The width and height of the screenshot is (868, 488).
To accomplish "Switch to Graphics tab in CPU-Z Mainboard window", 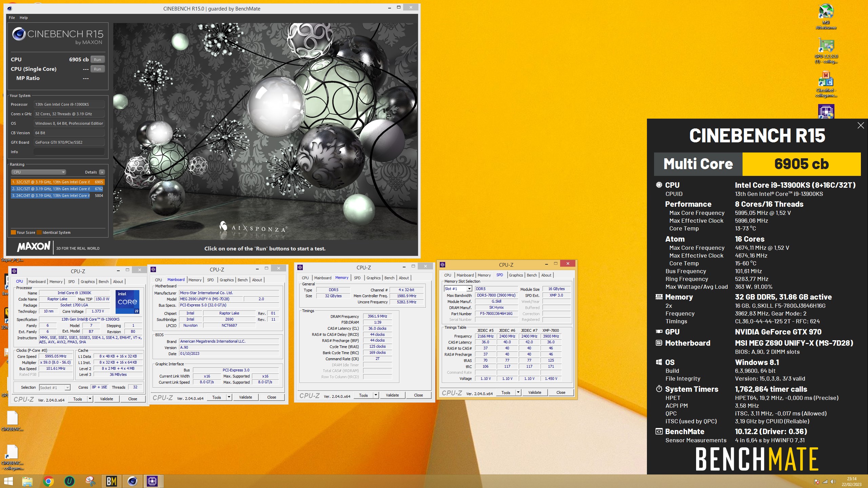I will point(227,280).
